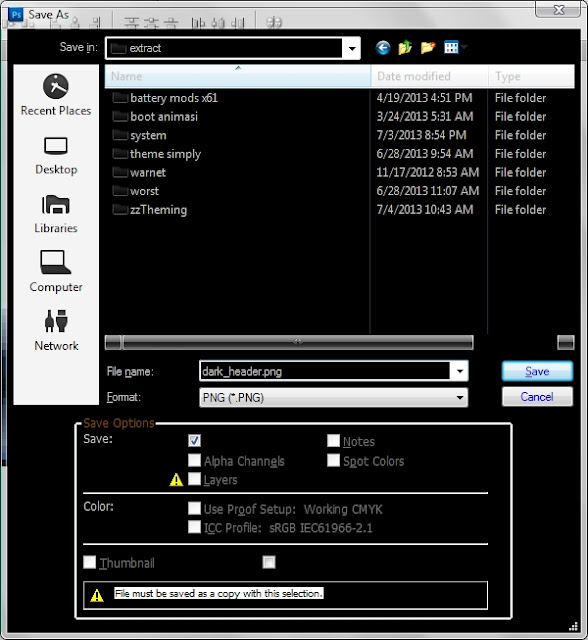
Task: Click date 7/4/2013 10:43 AM cell
Action: [x=425, y=210]
